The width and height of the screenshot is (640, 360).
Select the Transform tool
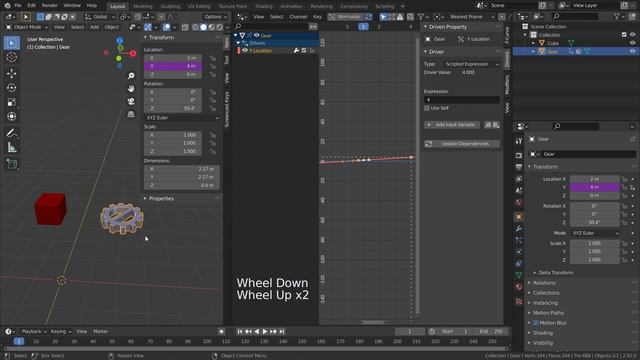12,116
